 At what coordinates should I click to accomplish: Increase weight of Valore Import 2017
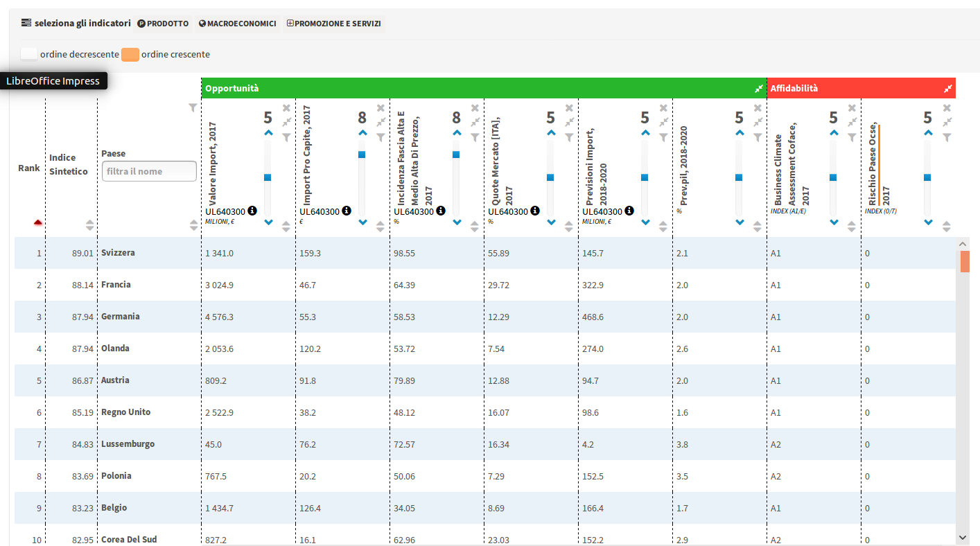pos(268,132)
